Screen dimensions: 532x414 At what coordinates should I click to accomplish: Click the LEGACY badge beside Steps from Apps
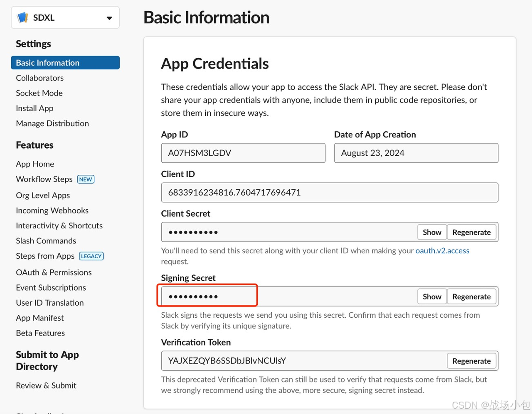(x=91, y=256)
